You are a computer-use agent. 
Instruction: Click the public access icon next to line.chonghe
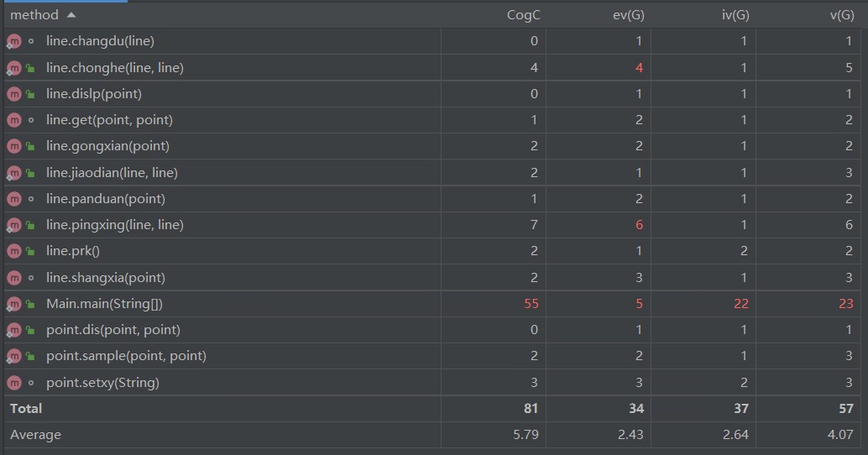point(31,68)
